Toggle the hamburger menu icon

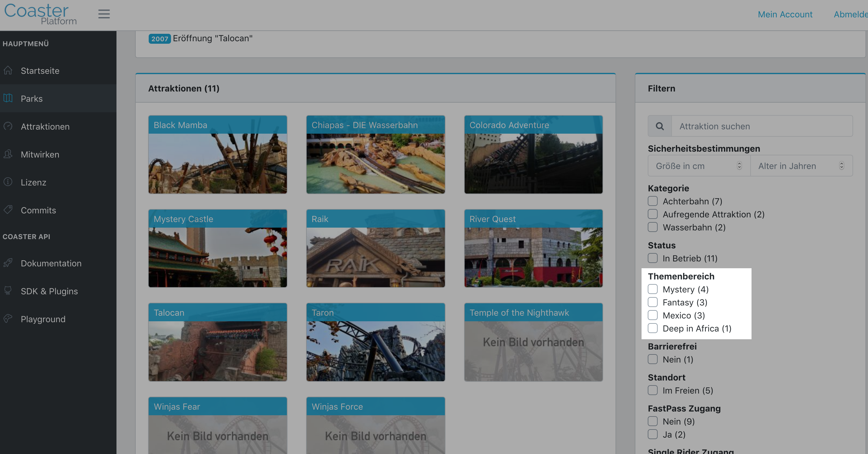104,14
